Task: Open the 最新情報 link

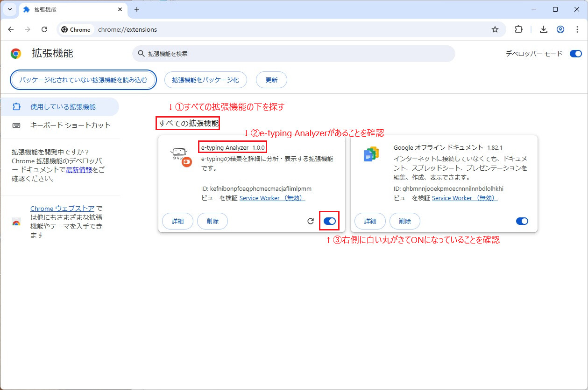Action: click(78, 170)
